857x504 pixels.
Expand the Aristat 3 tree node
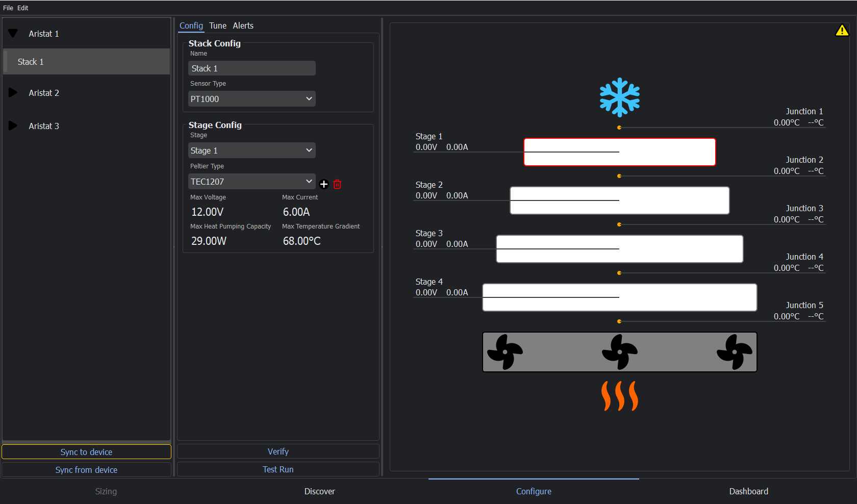coord(13,126)
